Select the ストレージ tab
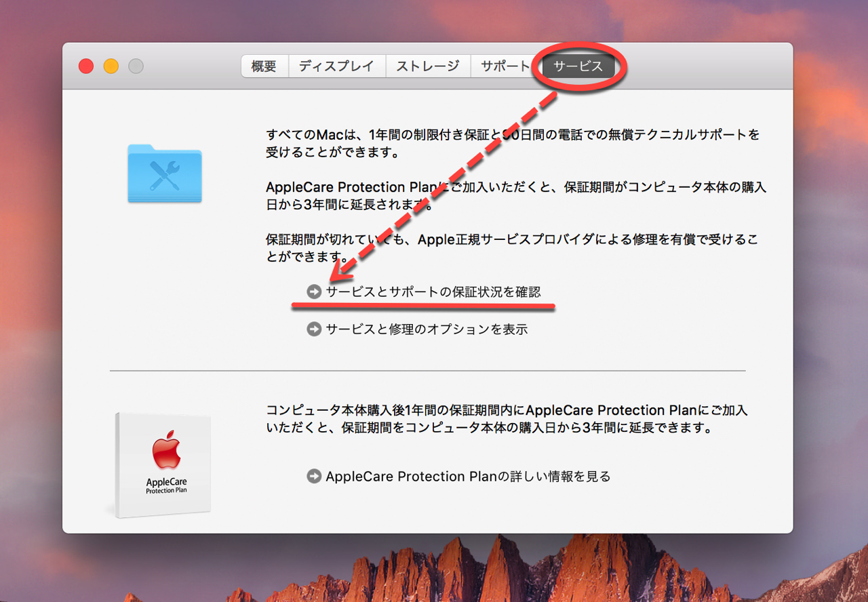 coord(428,66)
